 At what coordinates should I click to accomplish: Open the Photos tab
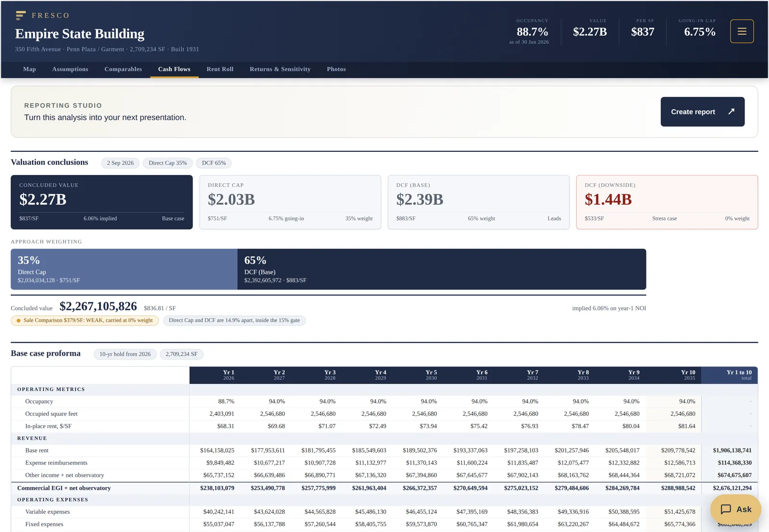[336, 69]
